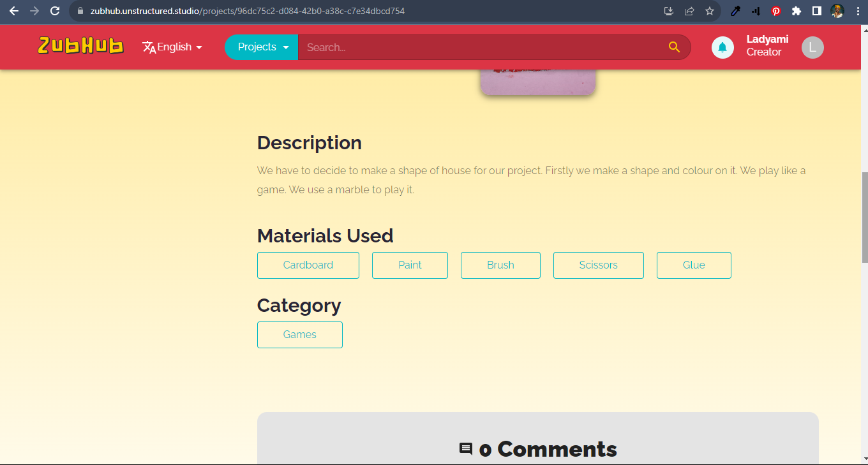
Task: Click the Scissors material tag
Action: (x=598, y=265)
